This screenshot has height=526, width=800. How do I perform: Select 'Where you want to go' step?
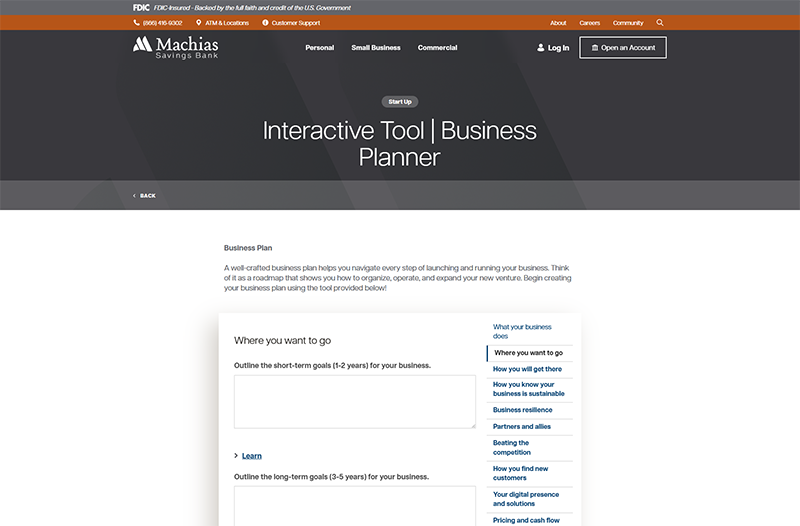pos(529,353)
